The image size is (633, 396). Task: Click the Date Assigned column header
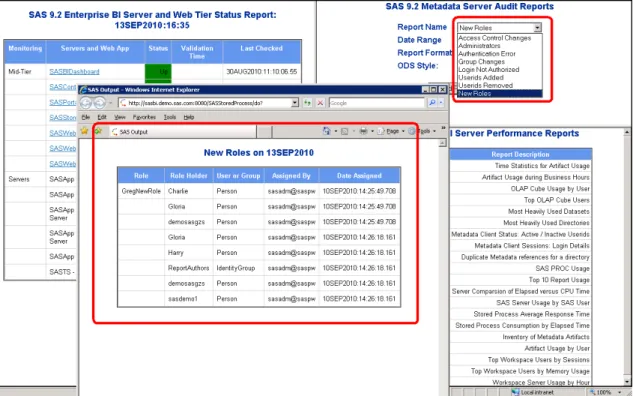[x=359, y=176]
